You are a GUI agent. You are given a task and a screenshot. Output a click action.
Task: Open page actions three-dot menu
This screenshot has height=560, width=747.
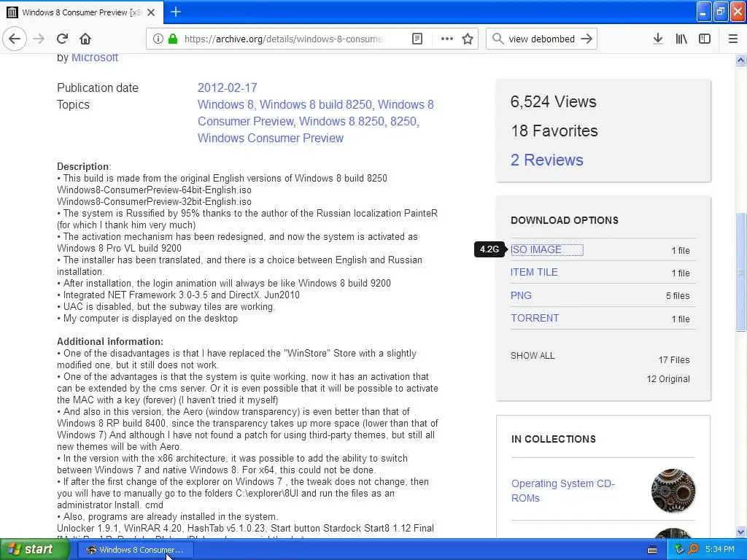pos(447,39)
